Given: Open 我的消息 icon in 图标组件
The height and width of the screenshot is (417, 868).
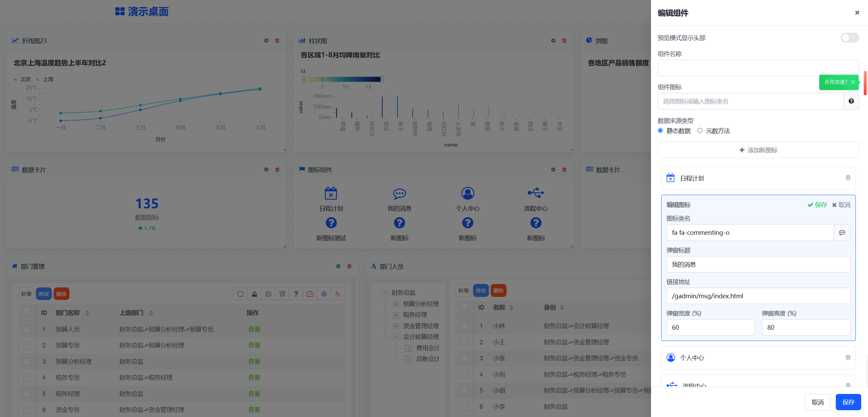Looking at the screenshot, I should pyautogui.click(x=399, y=194).
